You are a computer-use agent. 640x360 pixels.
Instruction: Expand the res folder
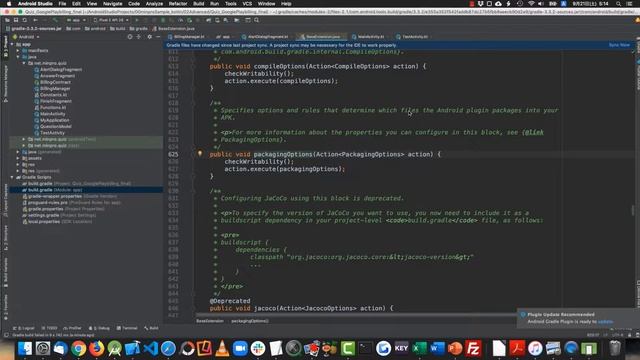tap(18, 164)
